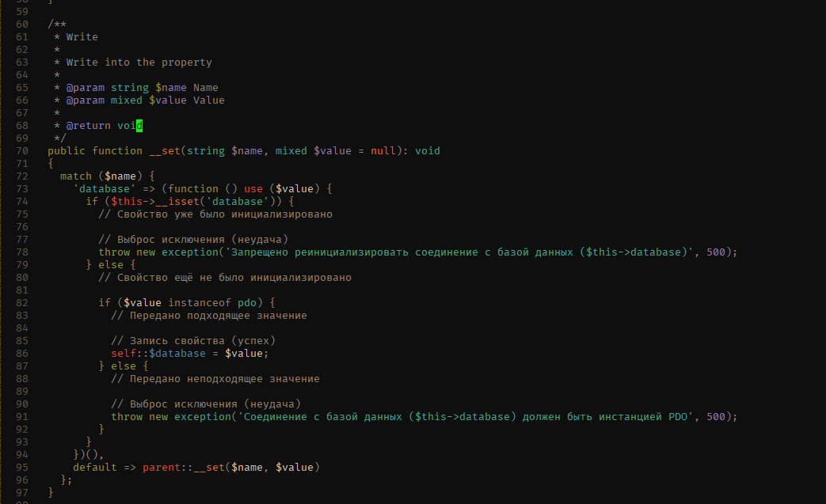Click the self keyword on line 86
This screenshot has height=504, width=826.
point(124,354)
